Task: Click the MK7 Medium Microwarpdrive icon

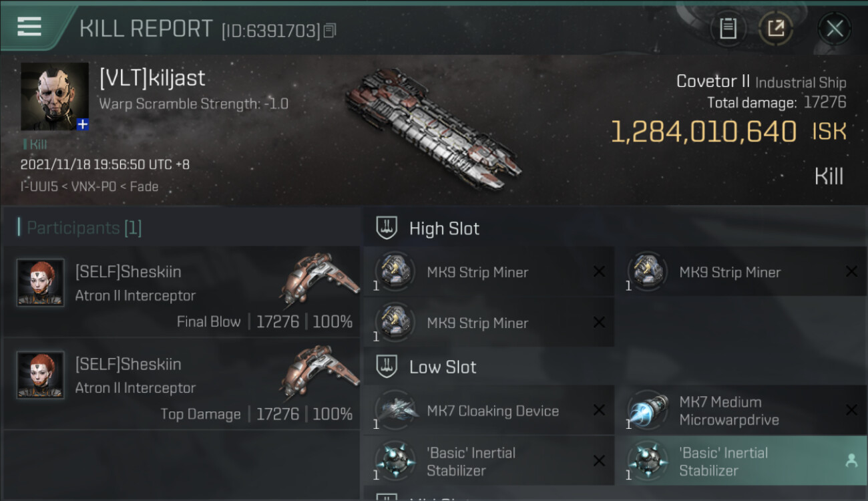Action: 648,410
